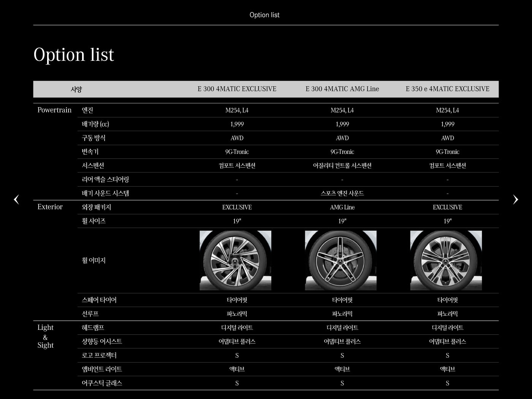Open the E 300 4MATIC EXCLUSIVE wheel image
532x399 pixels.
(x=236, y=260)
